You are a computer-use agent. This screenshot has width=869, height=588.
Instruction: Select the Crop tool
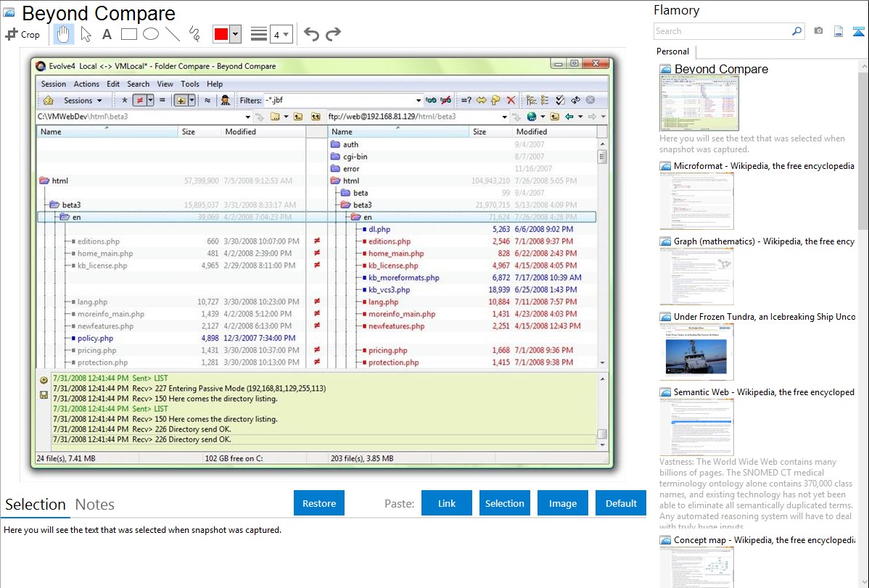[22, 34]
